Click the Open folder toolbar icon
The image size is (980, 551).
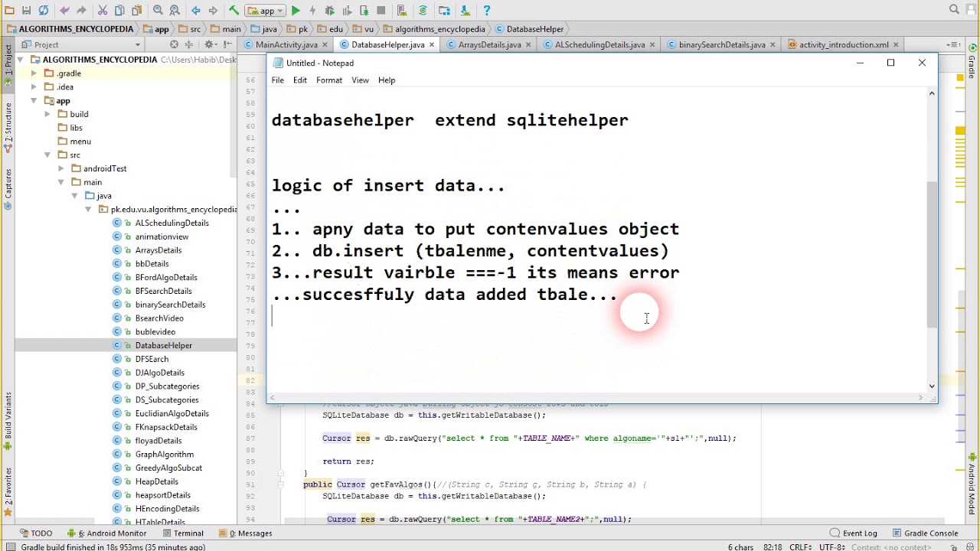(x=9, y=11)
